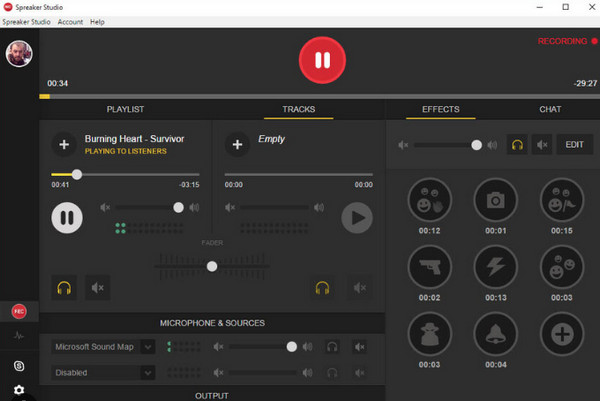This screenshot has width=600, height=401.
Task: Open the waveform section in the sidebar
Action: [x=19, y=336]
